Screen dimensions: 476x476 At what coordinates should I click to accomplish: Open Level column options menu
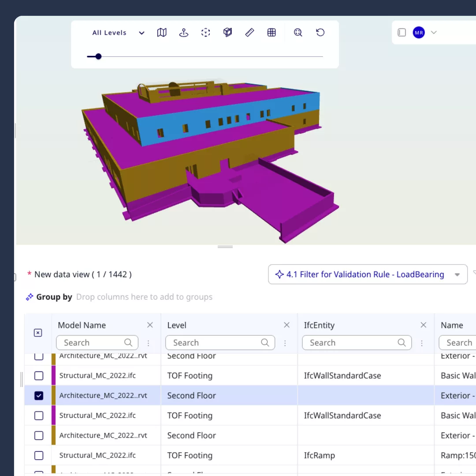(x=285, y=343)
